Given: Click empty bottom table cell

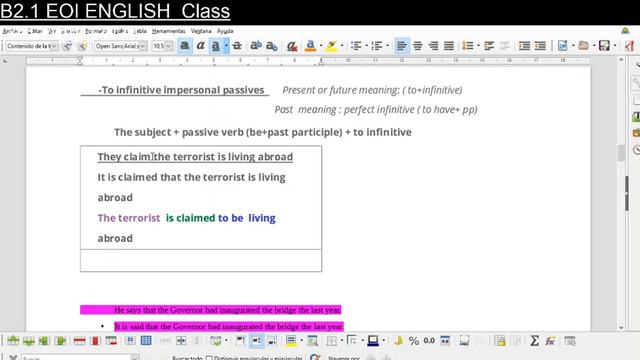Looking at the screenshot, I should [x=201, y=260].
